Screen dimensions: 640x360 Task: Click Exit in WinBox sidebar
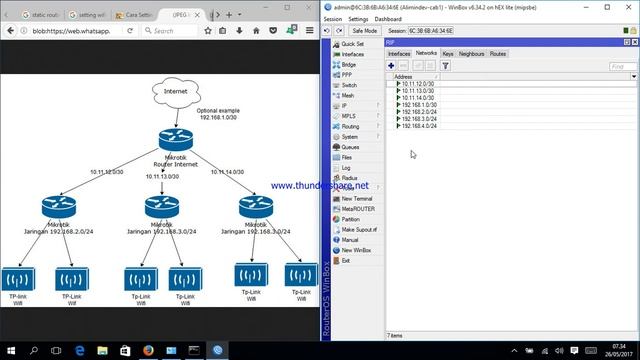click(x=346, y=260)
